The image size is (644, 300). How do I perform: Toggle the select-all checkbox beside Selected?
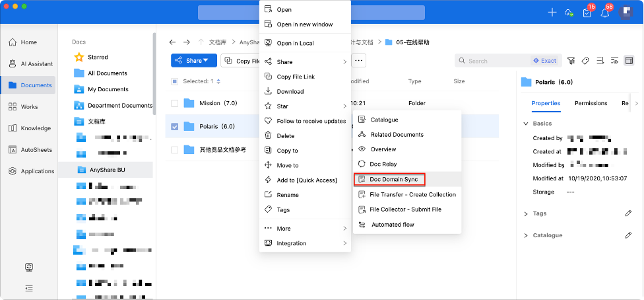pos(175,81)
